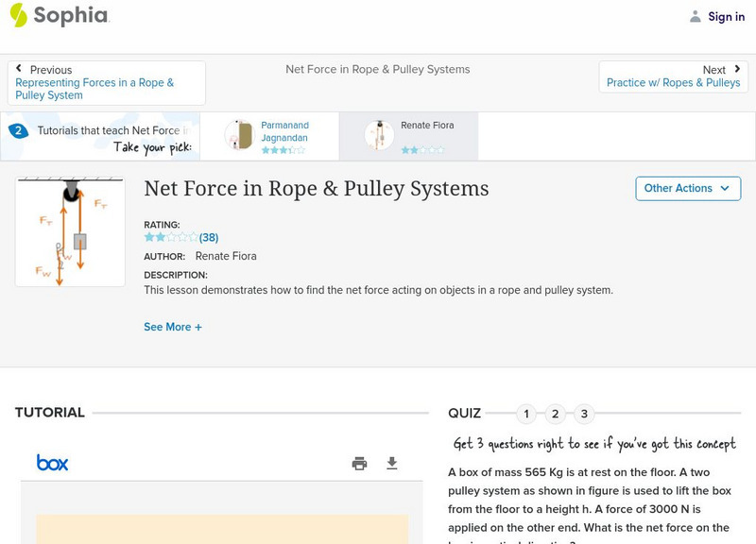The height and width of the screenshot is (544, 756).
Task: Click the Sign in link
Action: pyautogui.click(x=726, y=16)
